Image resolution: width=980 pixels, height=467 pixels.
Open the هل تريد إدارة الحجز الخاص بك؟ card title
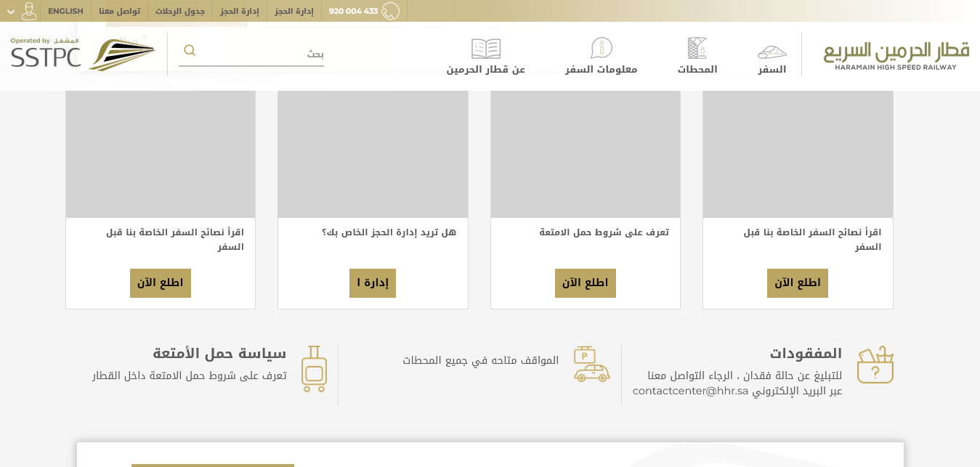(389, 232)
